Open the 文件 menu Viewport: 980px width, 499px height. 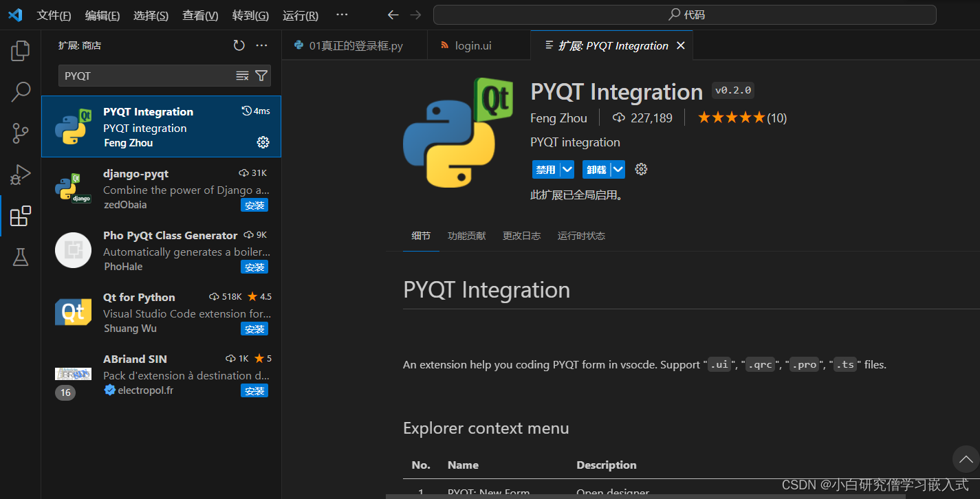tap(54, 14)
